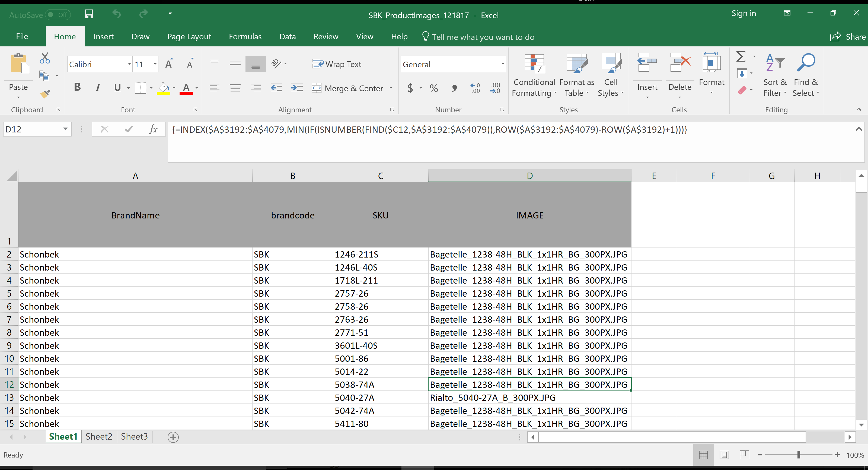Click Decrease Decimal icon

[496, 88]
